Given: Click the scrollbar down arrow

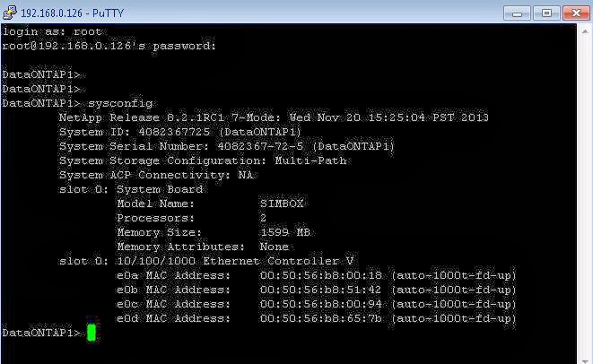Looking at the screenshot, I should coord(585,360).
